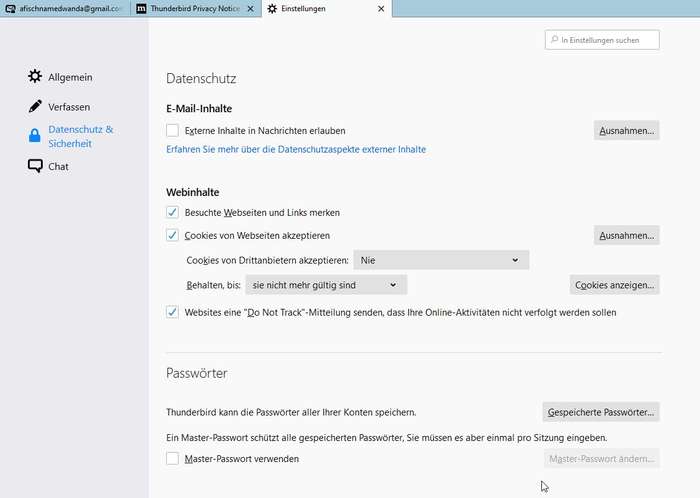Click the Datenschutz & Sicherheit lock icon

tap(35, 136)
